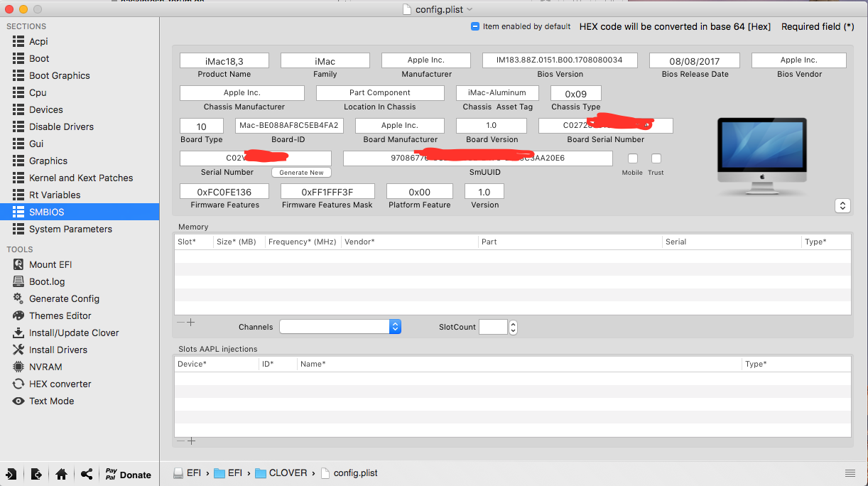
Task: Launch the Mount EFI tool
Action: tap(50, 264)
